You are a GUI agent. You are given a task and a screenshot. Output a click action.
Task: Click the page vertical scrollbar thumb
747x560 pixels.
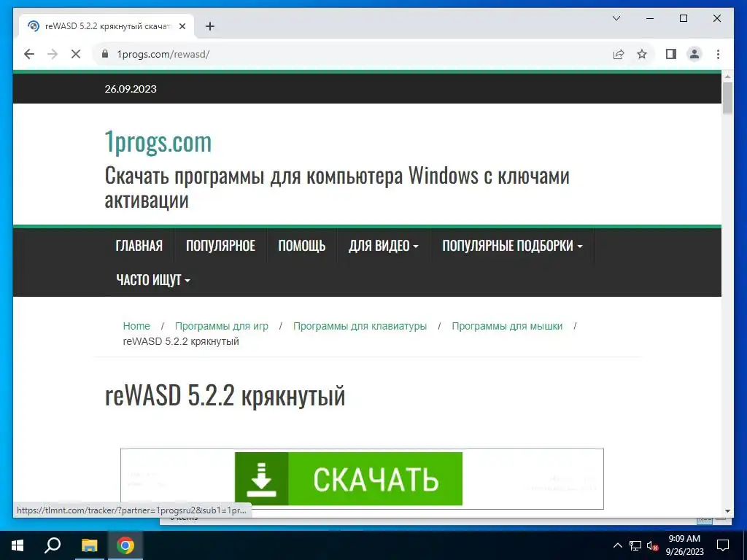tap(727, 98)
